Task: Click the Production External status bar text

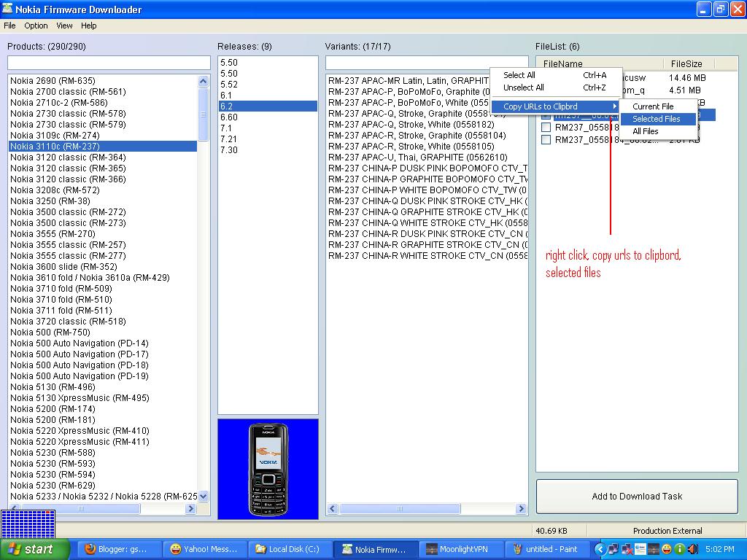Action: 667,531
